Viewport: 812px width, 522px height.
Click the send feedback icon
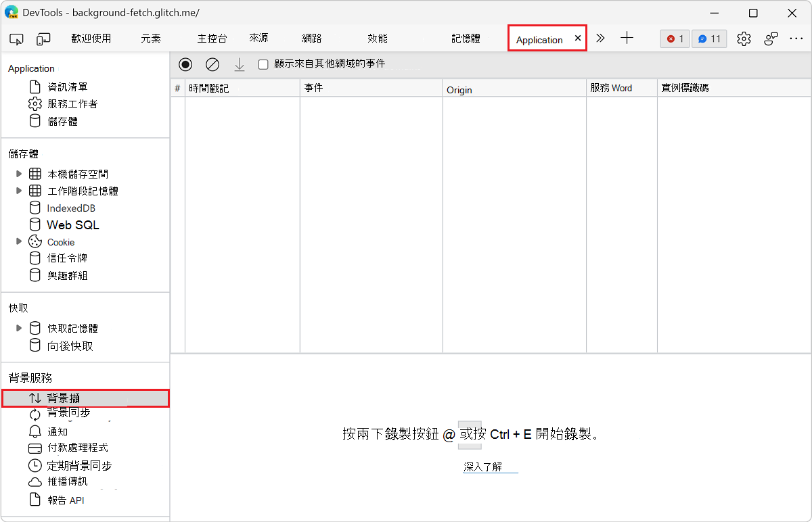(771, 39)
